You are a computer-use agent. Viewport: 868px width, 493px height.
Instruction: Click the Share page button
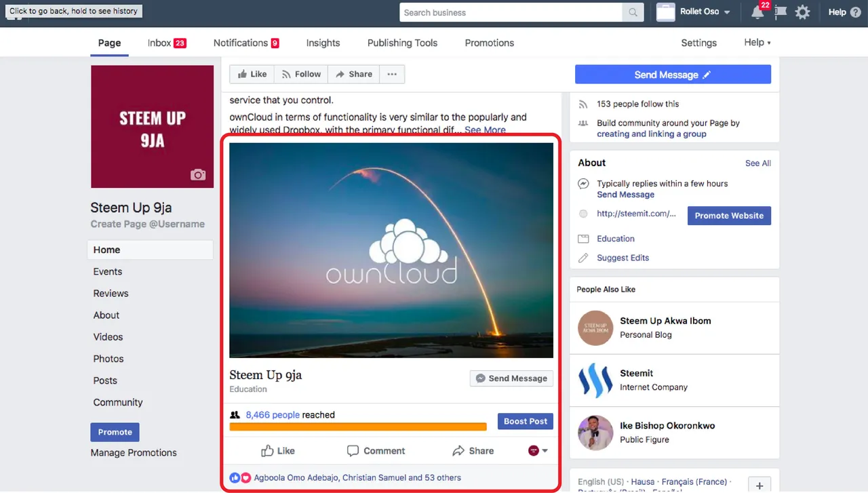[354, 75]
